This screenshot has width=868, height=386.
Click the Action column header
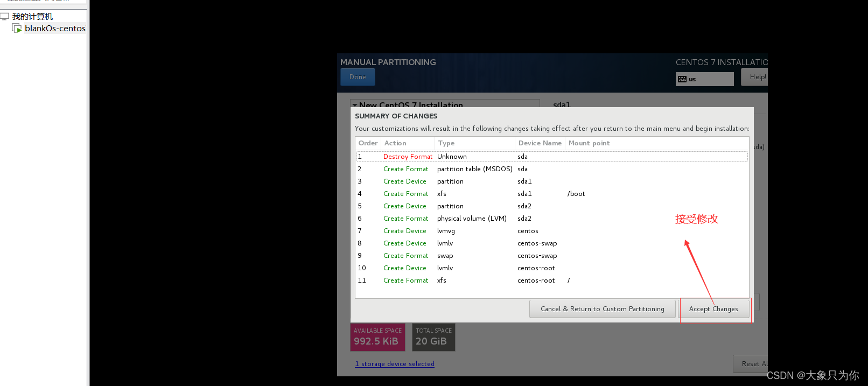[x=408, y=143]
